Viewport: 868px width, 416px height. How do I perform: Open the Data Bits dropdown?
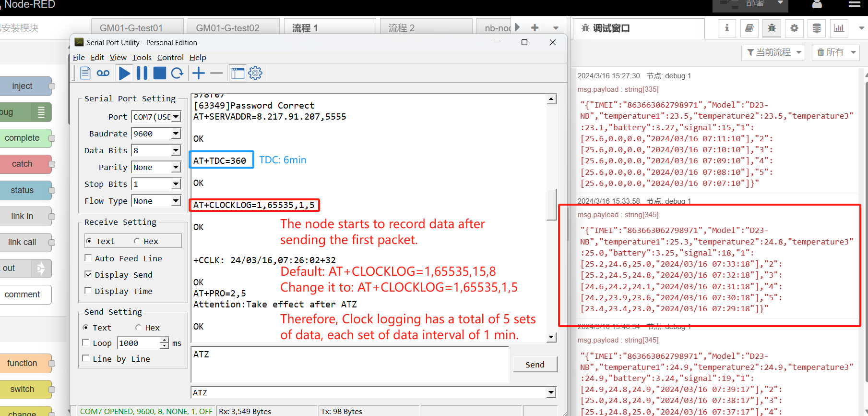click(156, 150)
